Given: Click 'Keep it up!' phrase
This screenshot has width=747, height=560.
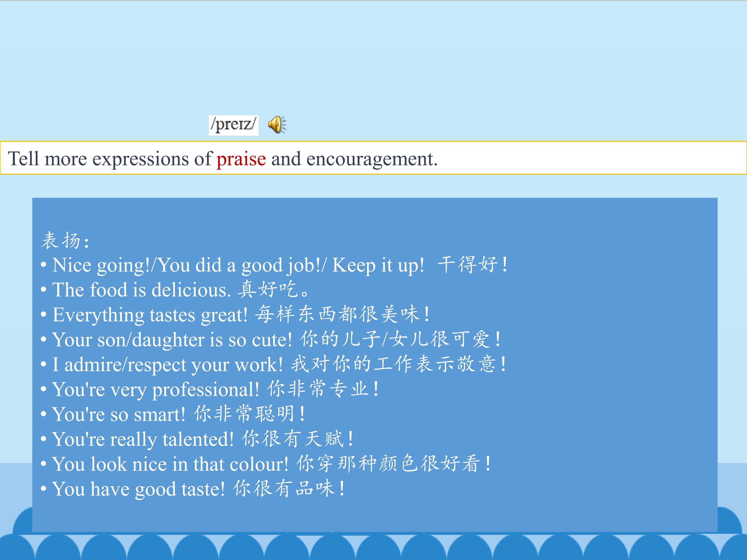Looking at the screenshot, I should (x=378, y=265).
